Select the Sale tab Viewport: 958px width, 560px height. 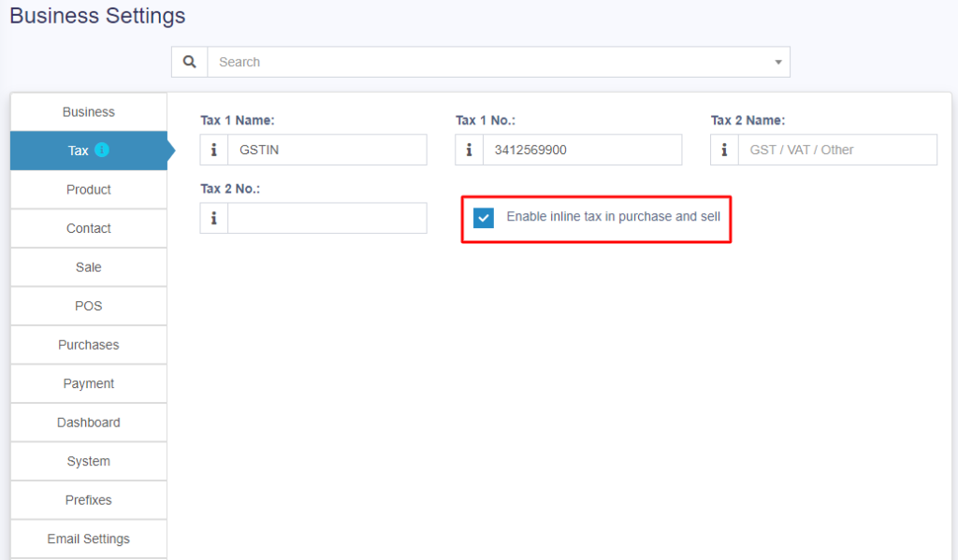[x=89, y=267]
